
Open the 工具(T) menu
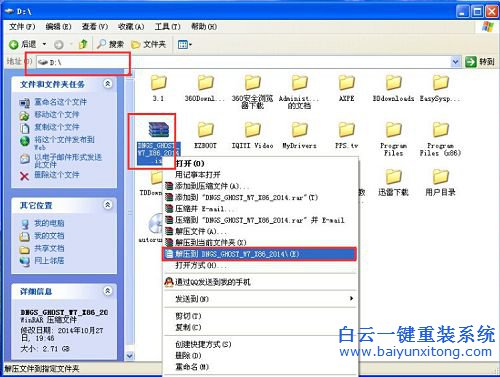pos(167,26)
